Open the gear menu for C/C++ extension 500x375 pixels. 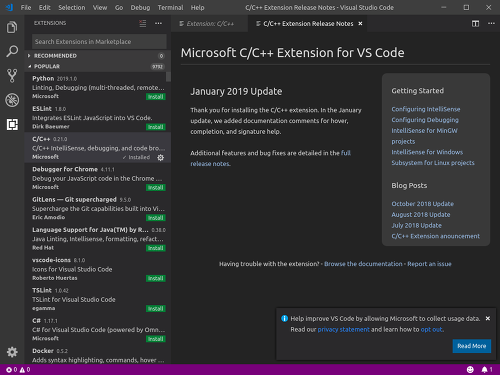click(160, 157)
